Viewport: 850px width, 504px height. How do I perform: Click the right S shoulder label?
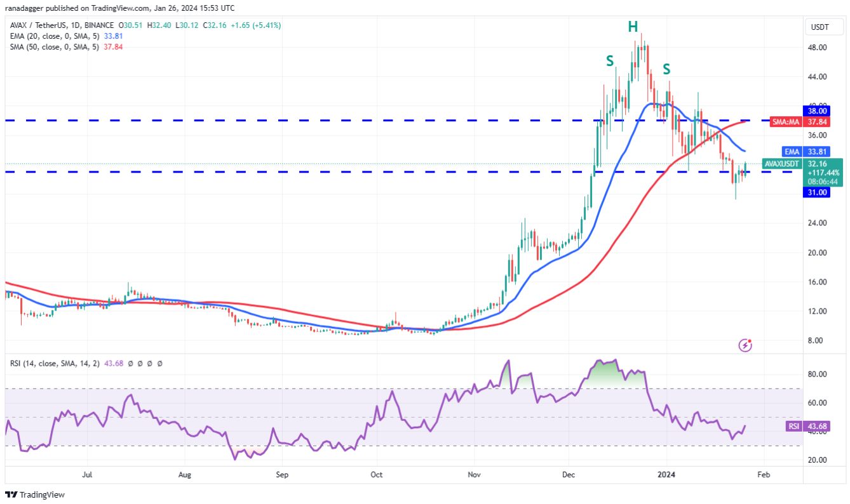point(667,69)
